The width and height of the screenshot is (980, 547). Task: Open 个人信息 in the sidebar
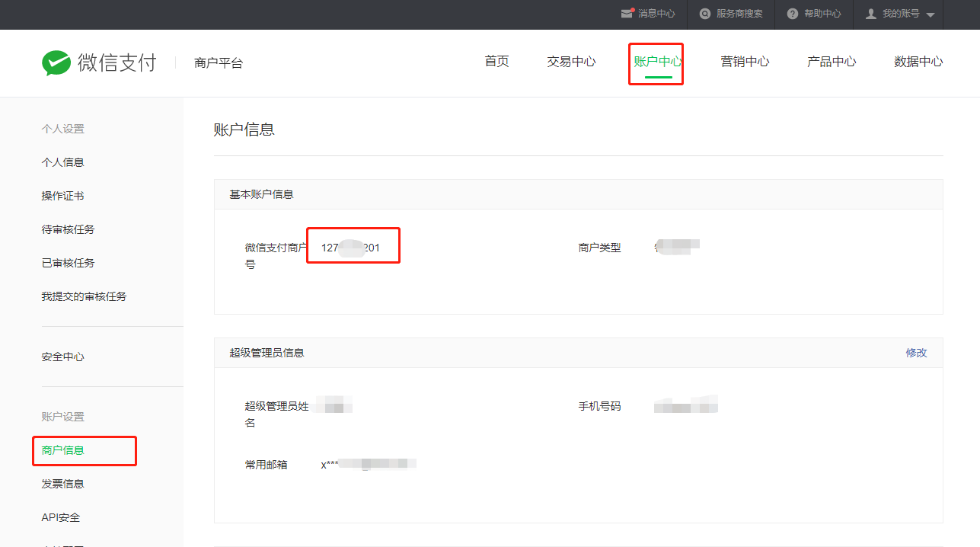[x=62, y=162]
